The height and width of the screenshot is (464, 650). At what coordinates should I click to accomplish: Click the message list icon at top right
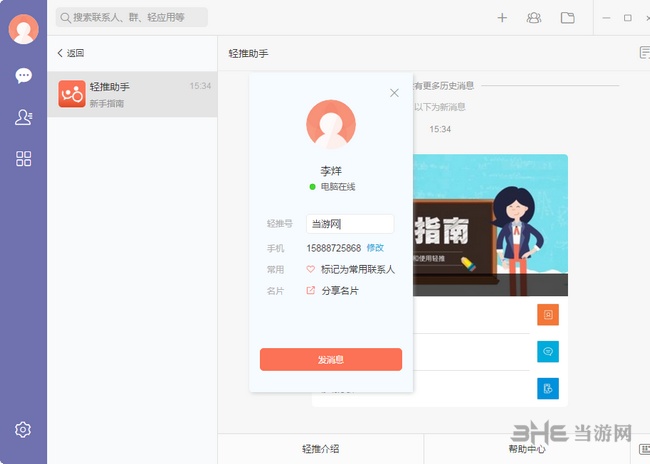[645, 53]
